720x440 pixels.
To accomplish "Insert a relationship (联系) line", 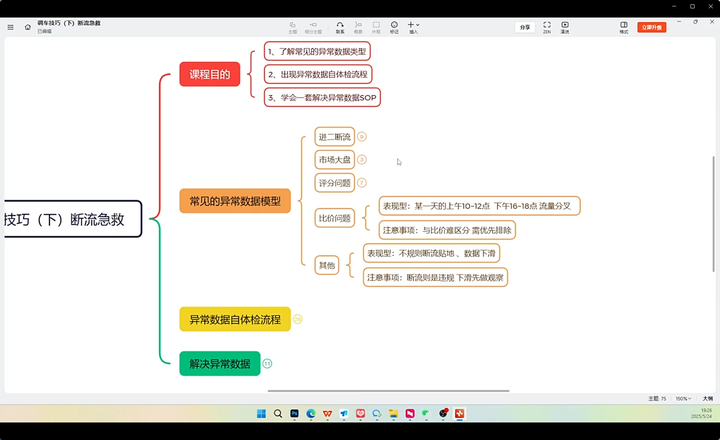I will coord(340,28).
